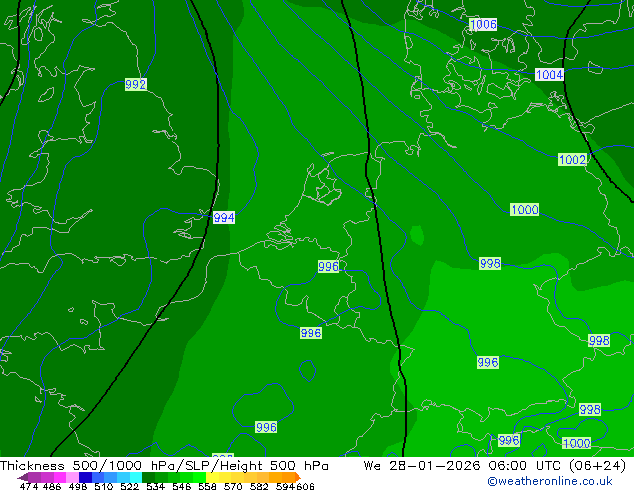The height and width of the screenshot is (490, 634).
Task: Click the dark green swatch above 534 in legend
Action: click(x=148, y=477)
